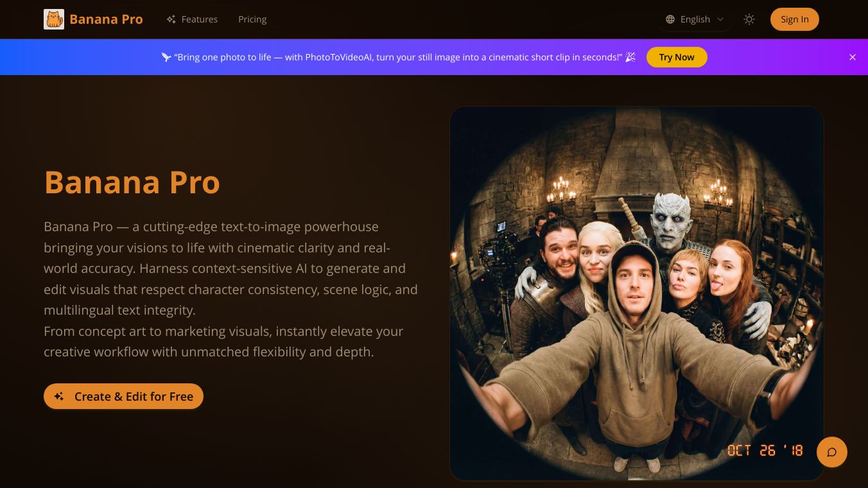
Task: Click the large Banana Pro heading
Action: [x=132, y=182]
